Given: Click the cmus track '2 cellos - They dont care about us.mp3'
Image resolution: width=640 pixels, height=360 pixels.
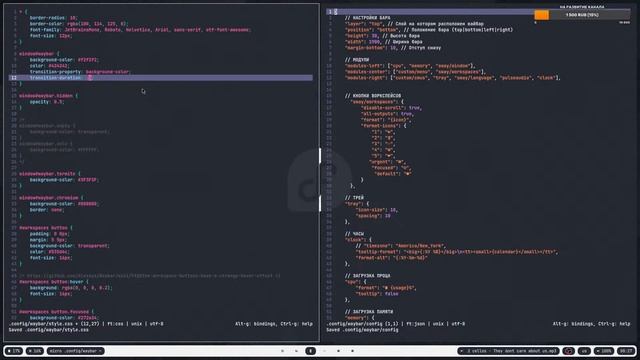Looking at the screenshot, I should [x=509, y=351].
